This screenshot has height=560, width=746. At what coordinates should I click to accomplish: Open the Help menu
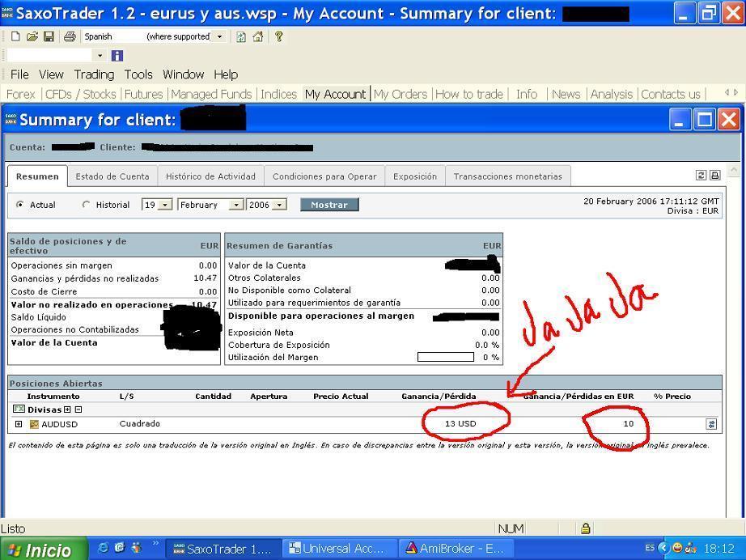[226, 74]
